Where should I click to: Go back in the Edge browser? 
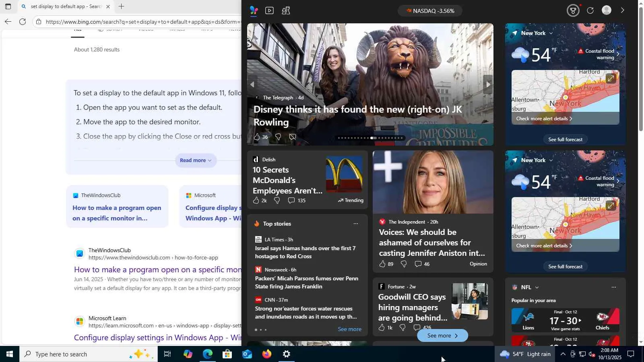coord(8,22)
